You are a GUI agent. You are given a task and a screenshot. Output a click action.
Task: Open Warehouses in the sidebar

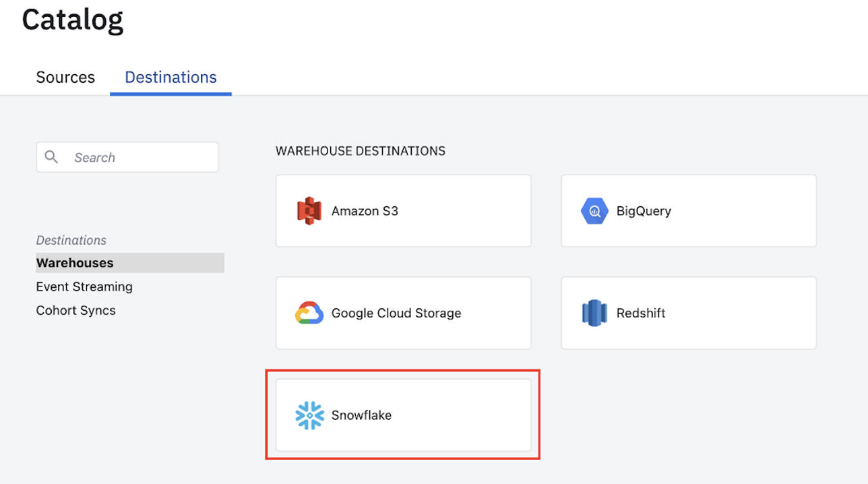(130, 263)
